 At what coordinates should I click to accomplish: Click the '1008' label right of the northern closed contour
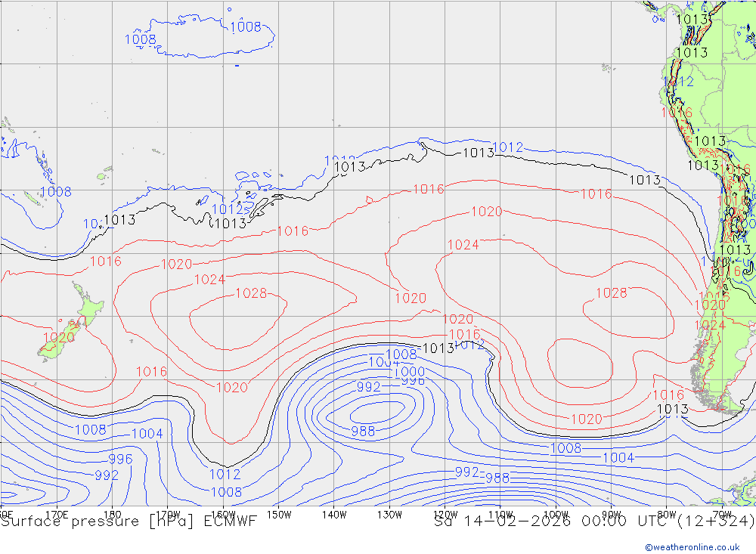(x=246, y=27)
